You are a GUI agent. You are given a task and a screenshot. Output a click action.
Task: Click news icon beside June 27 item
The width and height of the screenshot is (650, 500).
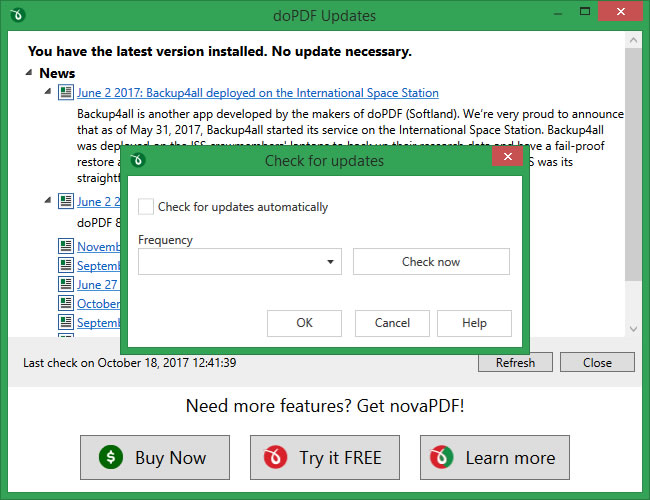(65, 284)
